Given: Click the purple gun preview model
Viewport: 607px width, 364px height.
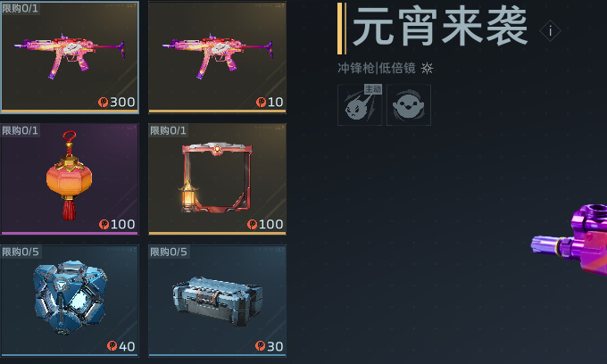Looking at the screenshot, I should click(x=570, y=240).
